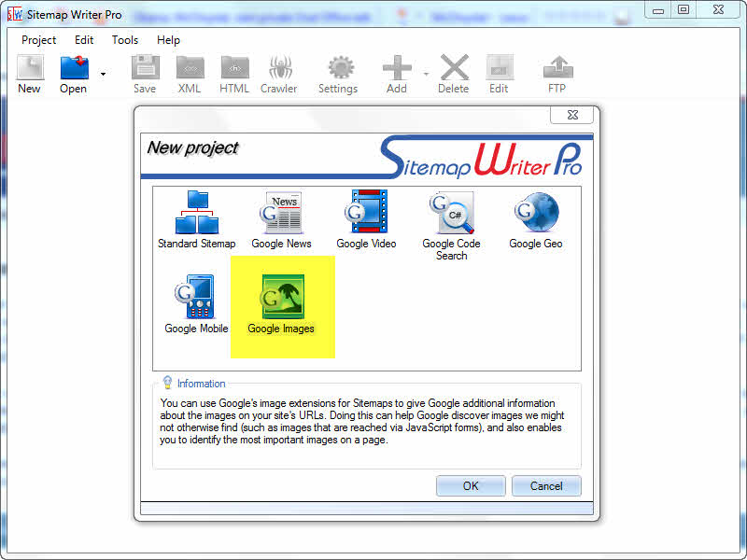
Task: Select the Google Mobile project type
Action: tap(196, 304)
